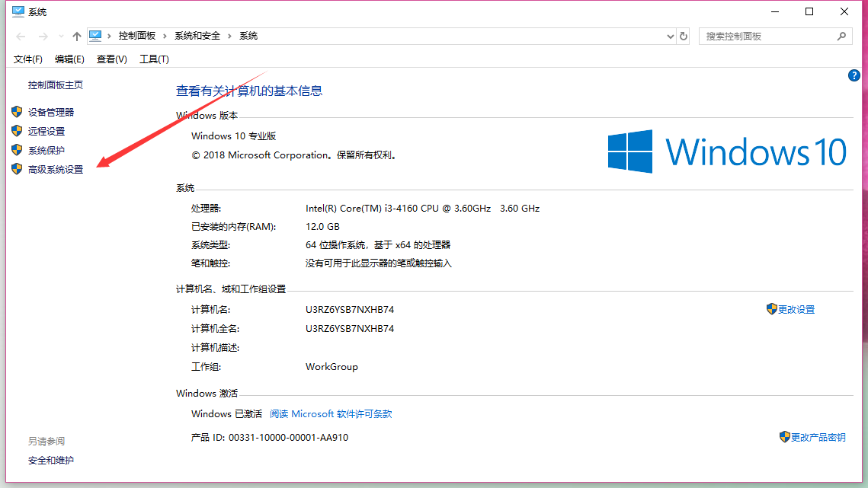The width and height of the screenshot is (868, 488).
Task: Open 高级系统设置 link
Action: [56, 170]
